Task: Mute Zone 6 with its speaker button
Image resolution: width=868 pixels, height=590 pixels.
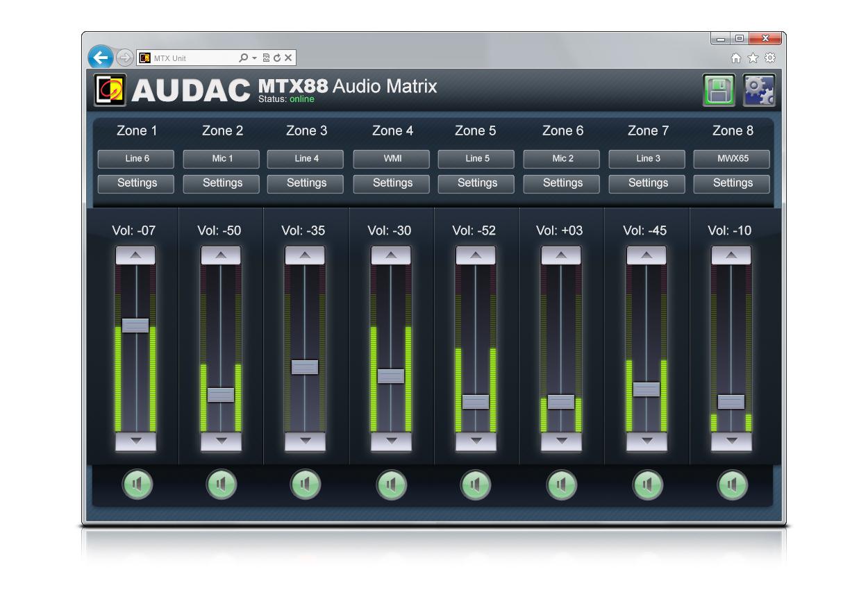Action: 562,484
